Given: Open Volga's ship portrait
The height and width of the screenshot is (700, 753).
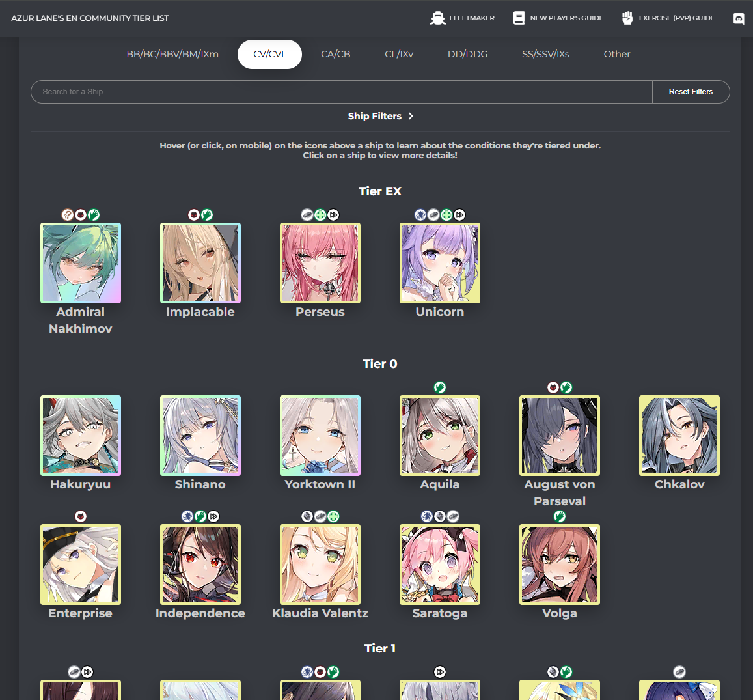Looking at the screenshot, I should point(560,565).
